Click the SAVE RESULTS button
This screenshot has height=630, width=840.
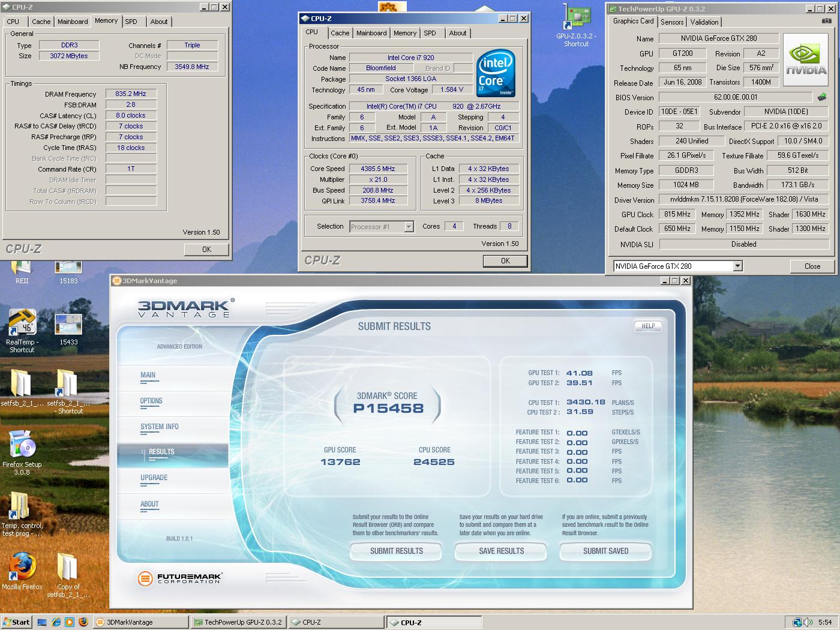click(x=502, y=551)
